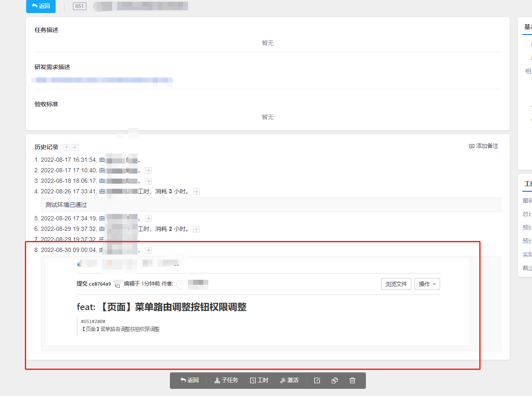Expand details of 2022-08-26 17:33:41 history entry
The width and height of the screenshot is (532, 396).
tap(196, 192)
